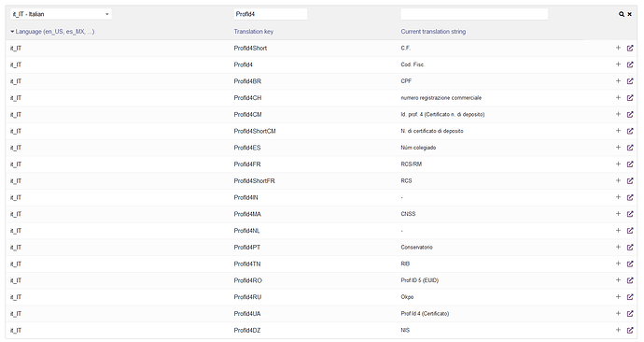The height and width of the screenshot is (342, 644).
Task: Open the edit icon for ProfId4BR row
Action: click(x=630, y=81)
